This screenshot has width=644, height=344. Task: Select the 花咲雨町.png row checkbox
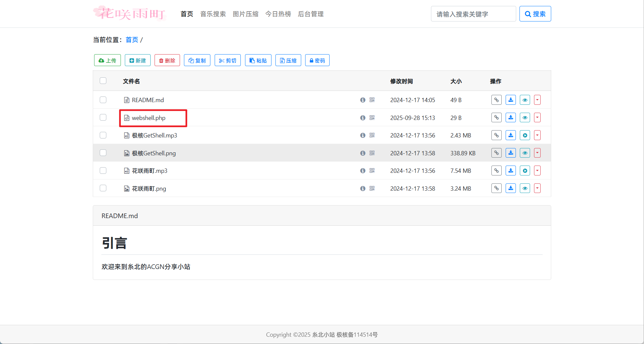pyautogui.click(x=103, y=188)
